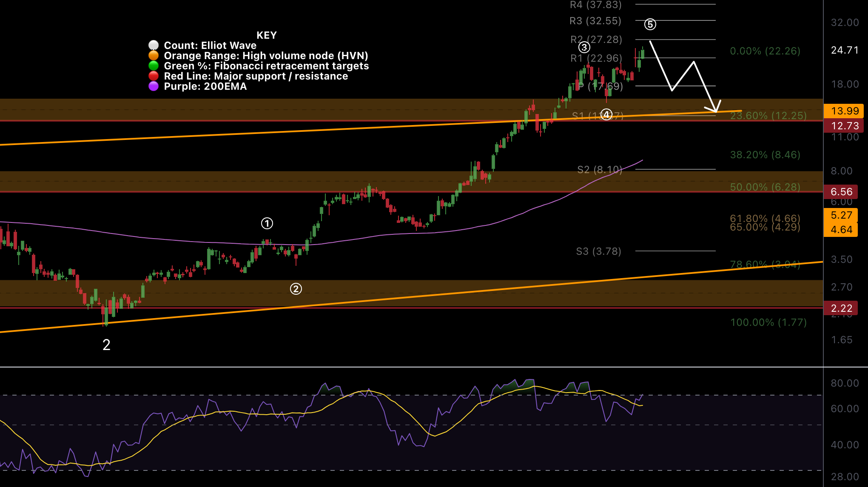The width and height of the screenshot is (868, 487).
Task: Click the green Fibonacci key dot
Action: point(154,66)
